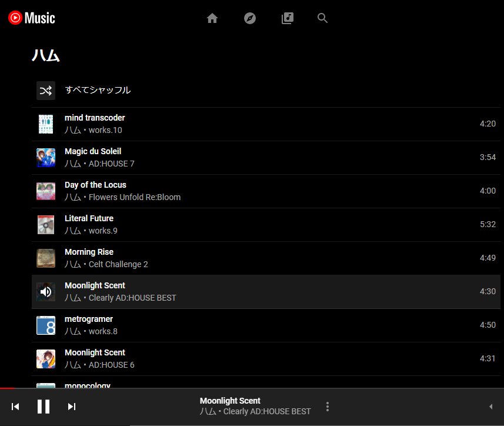This screenshot has width=504, height=426.
Task: Play the song Day of the Locus
Action: coord(95,185)
